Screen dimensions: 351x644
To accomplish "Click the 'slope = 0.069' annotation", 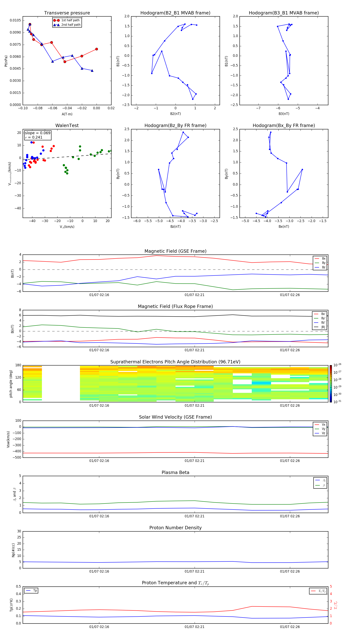I will [38, 133].
